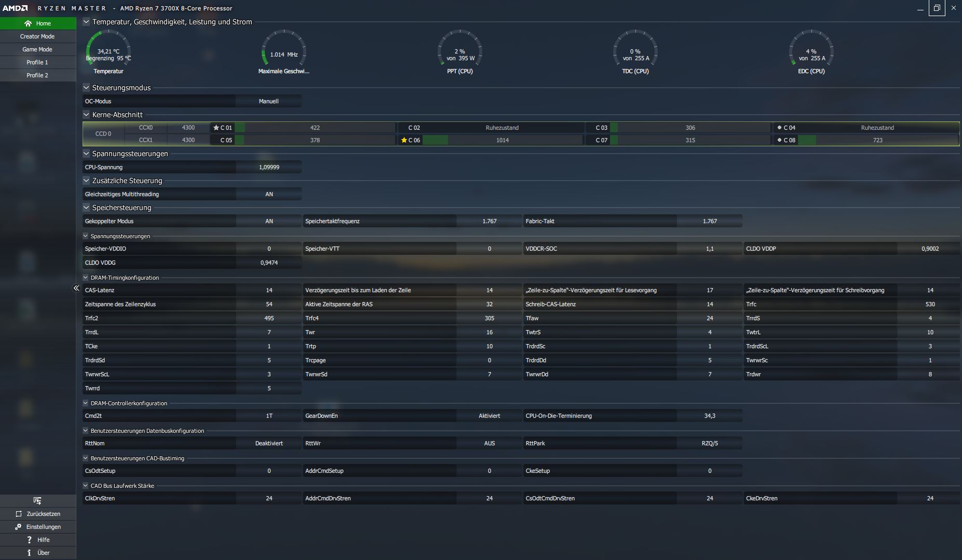Click the CPU-Spannung value 1,09999

click(x=269, y=167)
